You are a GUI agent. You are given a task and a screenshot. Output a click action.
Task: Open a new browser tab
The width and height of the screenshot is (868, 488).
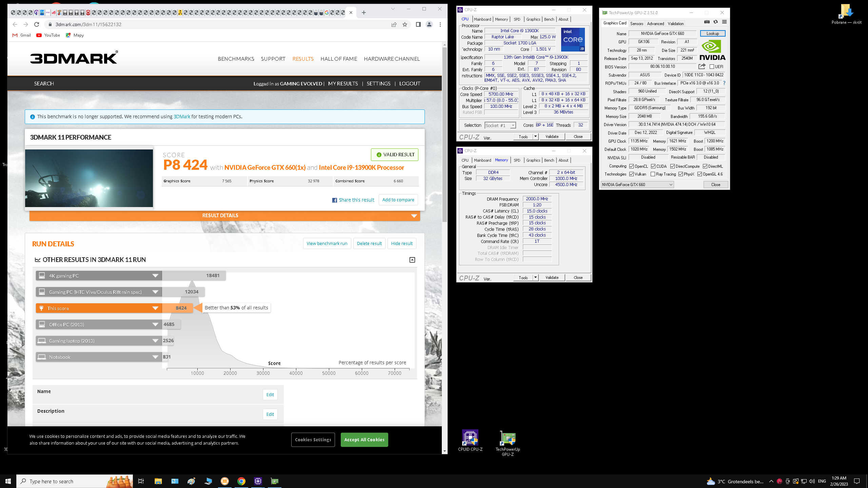coord(364,13)
